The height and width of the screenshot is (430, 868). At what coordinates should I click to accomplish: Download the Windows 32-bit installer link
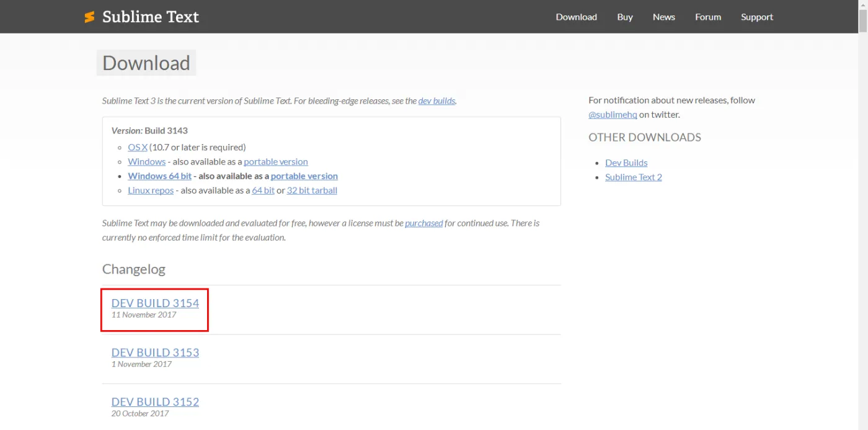pyautogui.click(x=146, y=161)
